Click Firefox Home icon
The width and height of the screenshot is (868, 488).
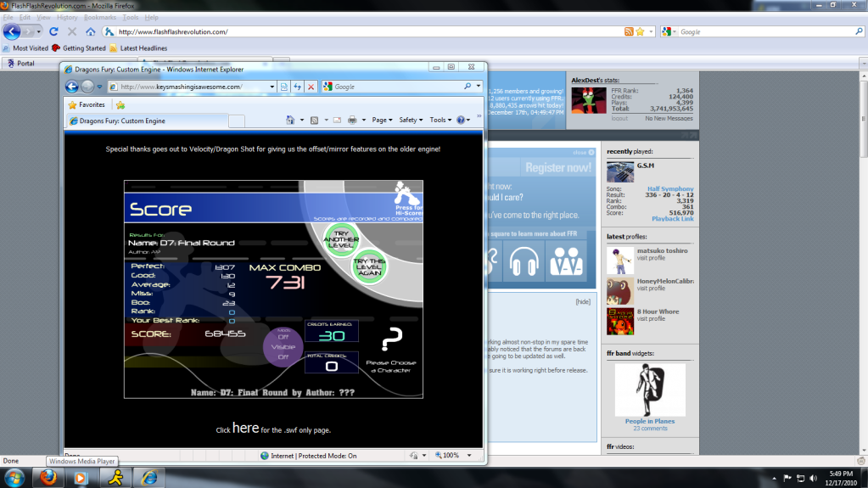(91, 32)
